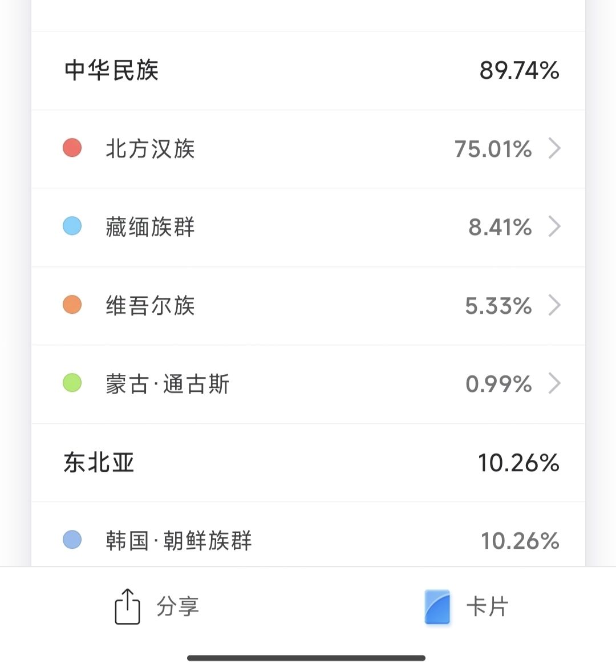Screen dimensions: 616x672
Task: Open the 分享 share button label
Action: [178, 606]
